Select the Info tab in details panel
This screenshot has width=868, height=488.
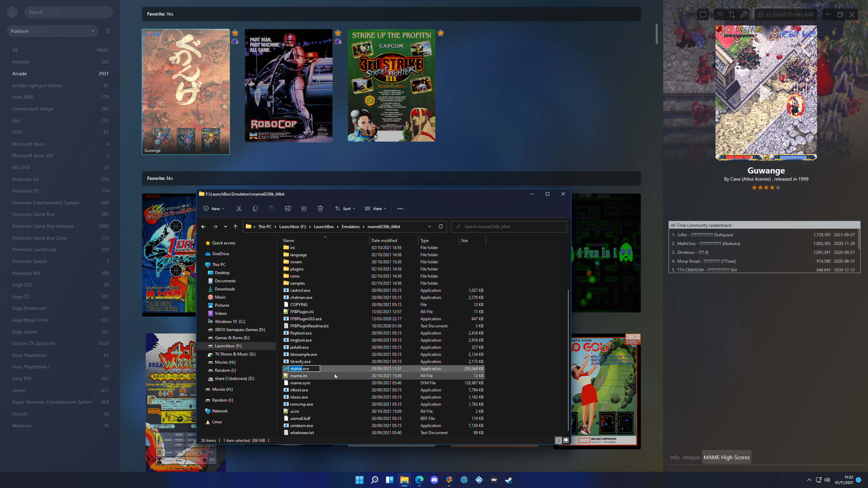tap(675, 457)
